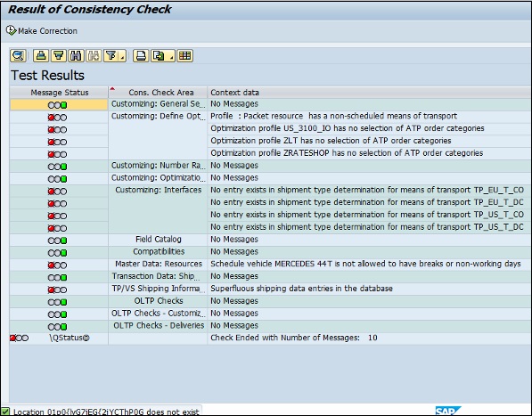Select the Superfluous shipping data entries message
The image size is (532, 416).
point(301,289)
